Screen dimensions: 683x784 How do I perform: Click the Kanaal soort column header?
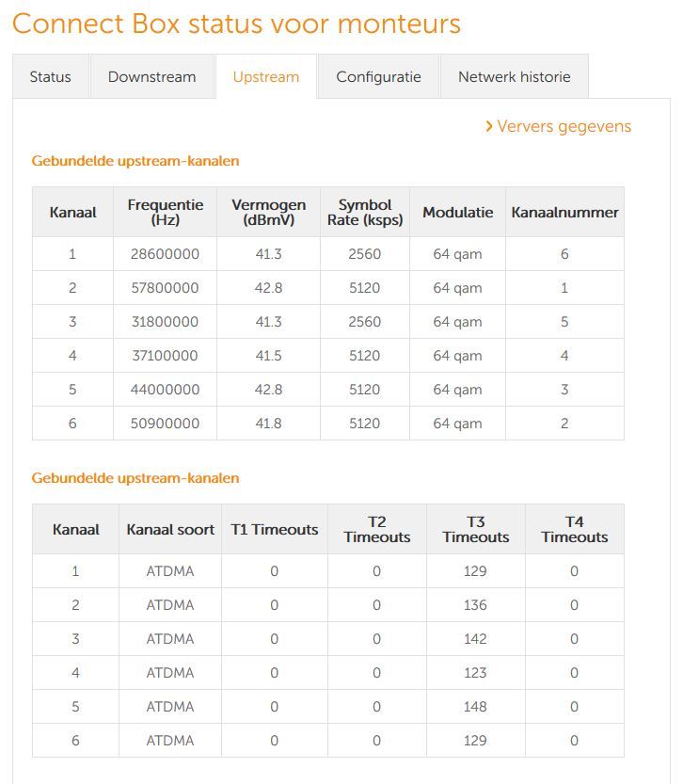(170, 529)
